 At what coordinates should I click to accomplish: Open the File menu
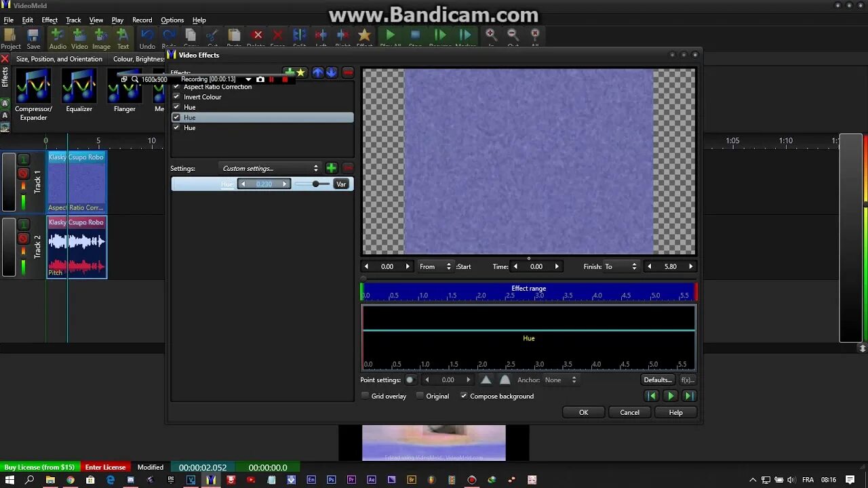(x=8, y=20)
